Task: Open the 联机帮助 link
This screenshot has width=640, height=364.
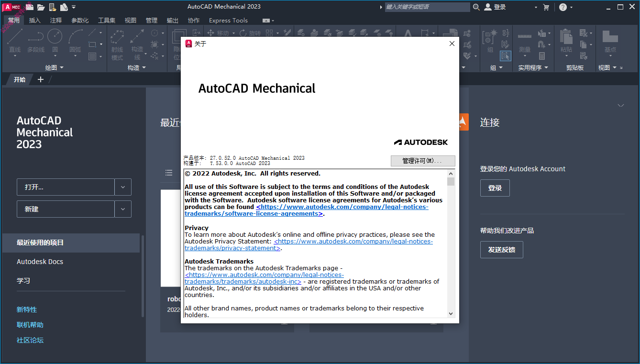Action: 30,325
